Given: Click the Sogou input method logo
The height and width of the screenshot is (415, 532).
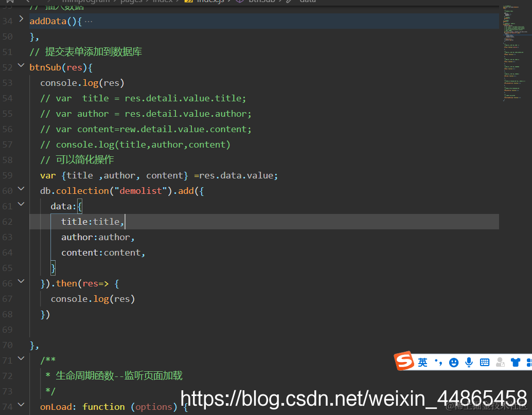Looking at the screenshot, I should tap(404, 361).
